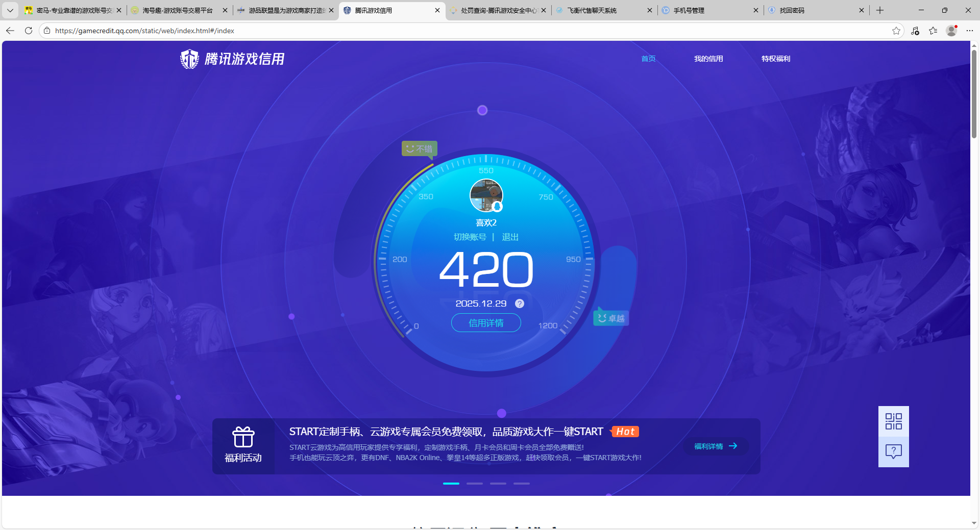Viewport: 980px width, 530px height.
Task: Click the 信用详情 button
Action: pyautogui.click(x=485, y=323)
